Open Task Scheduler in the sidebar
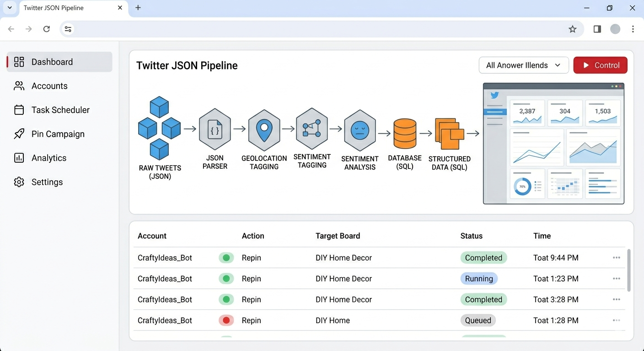The image size is (644, 351). (59, 110)
